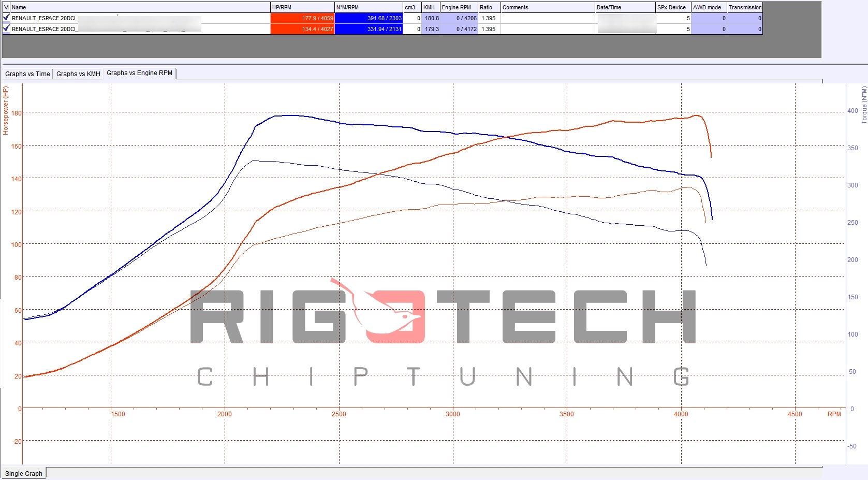Click the first row's 1.395 ratio
Image resolution: width=868 pixels, height=480 pixels.
[x=489, y=18]
